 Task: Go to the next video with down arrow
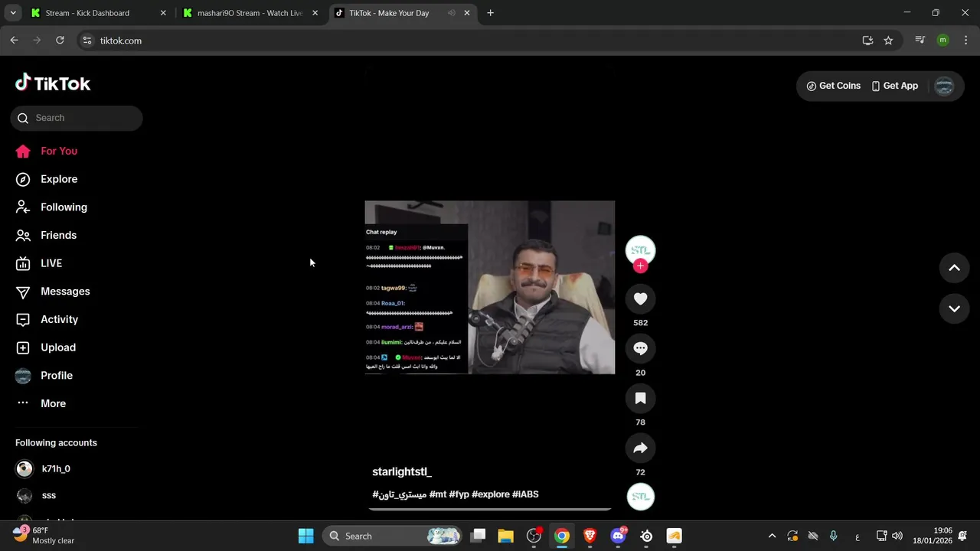pyautogui.click(x=954, y=308)
